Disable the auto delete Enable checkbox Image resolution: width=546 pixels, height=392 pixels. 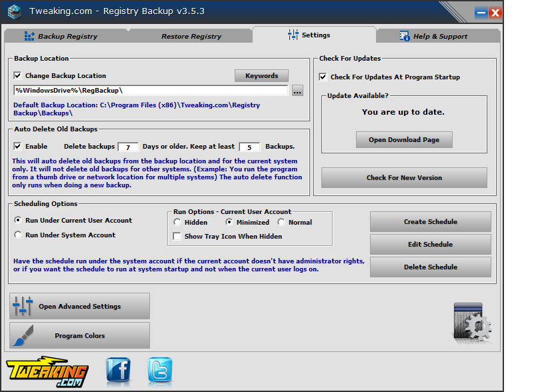coord(18,146)
